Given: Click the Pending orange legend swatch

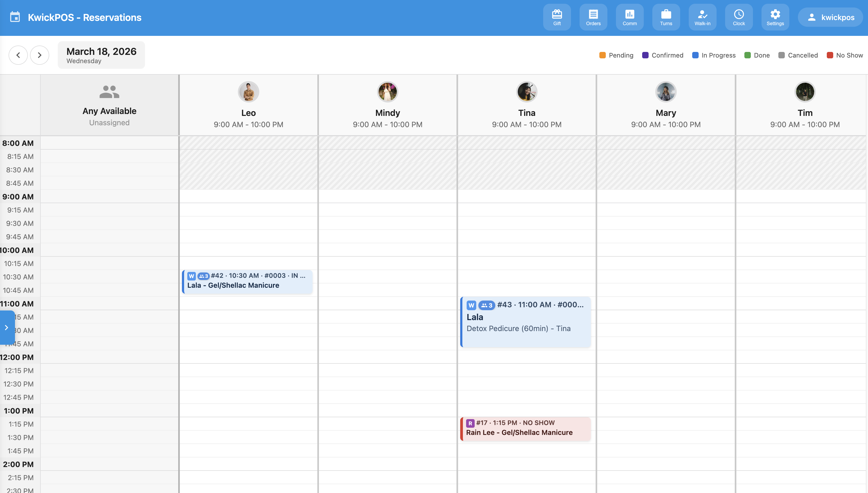Looking at the screenshot, I should click(x=602, y=55).
